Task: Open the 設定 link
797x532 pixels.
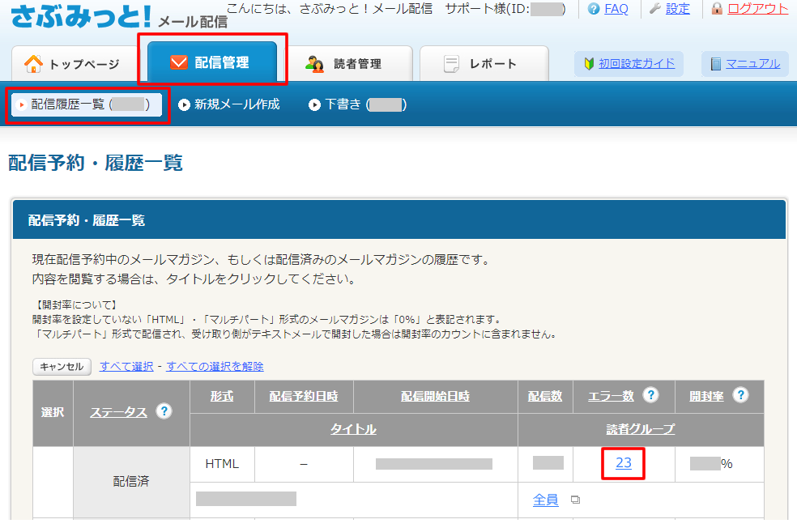Action: [x=678, y=9]
